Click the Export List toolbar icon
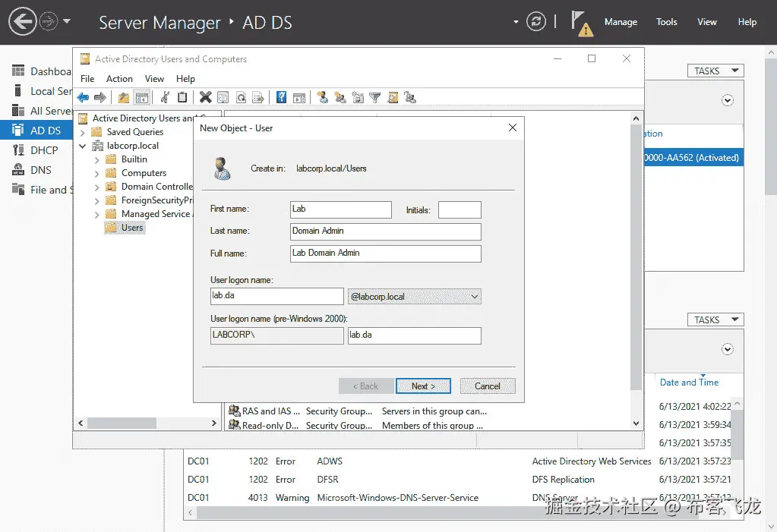Image resolution: width=777 pixels, height=532 pixels. coord(258,98)
